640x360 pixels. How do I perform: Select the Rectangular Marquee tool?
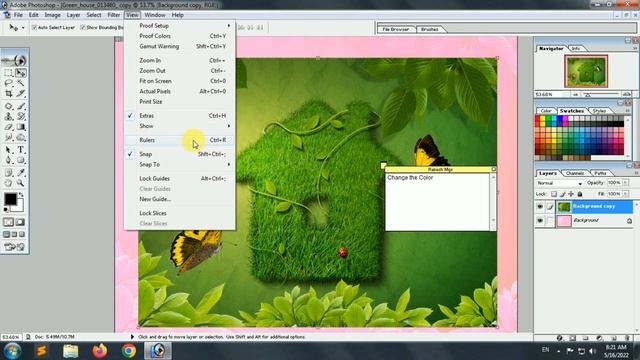(8, 73)
